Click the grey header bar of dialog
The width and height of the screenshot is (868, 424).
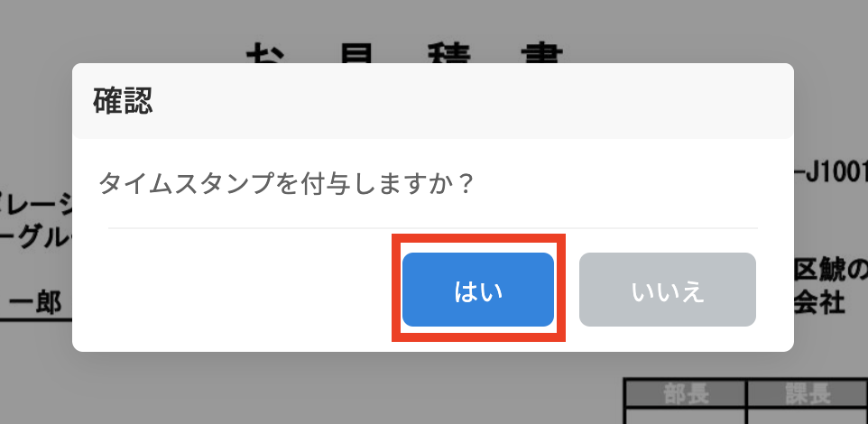[x=433, y=101]
